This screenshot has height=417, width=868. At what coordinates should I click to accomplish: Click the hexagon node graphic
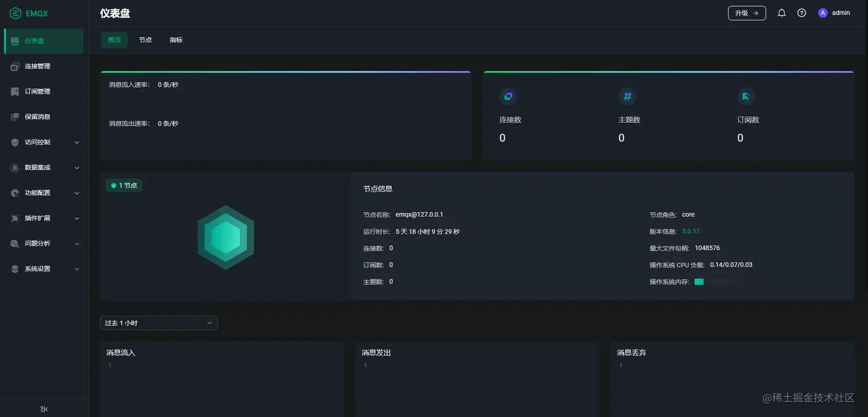coord(226,237)
